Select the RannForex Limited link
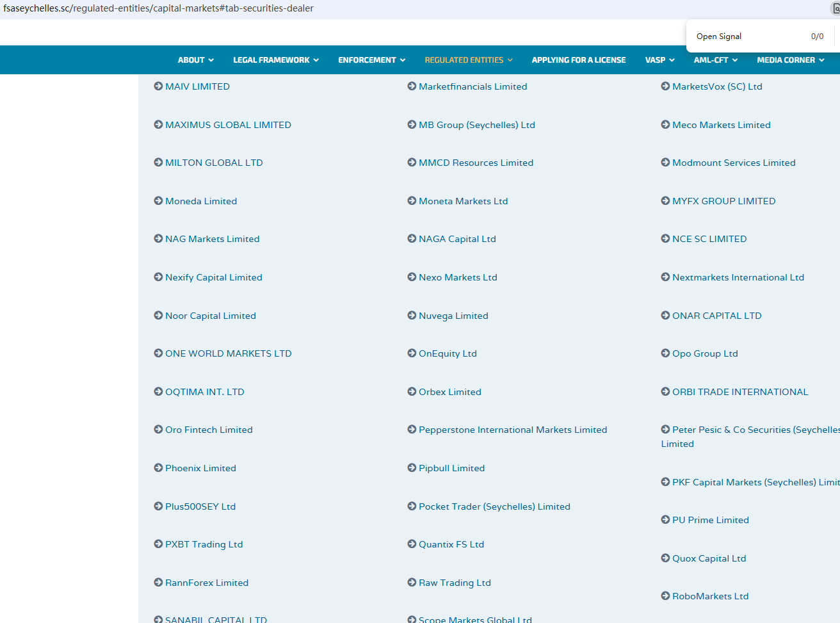This screenshot has width=840, height=623. tap(207, 583)
